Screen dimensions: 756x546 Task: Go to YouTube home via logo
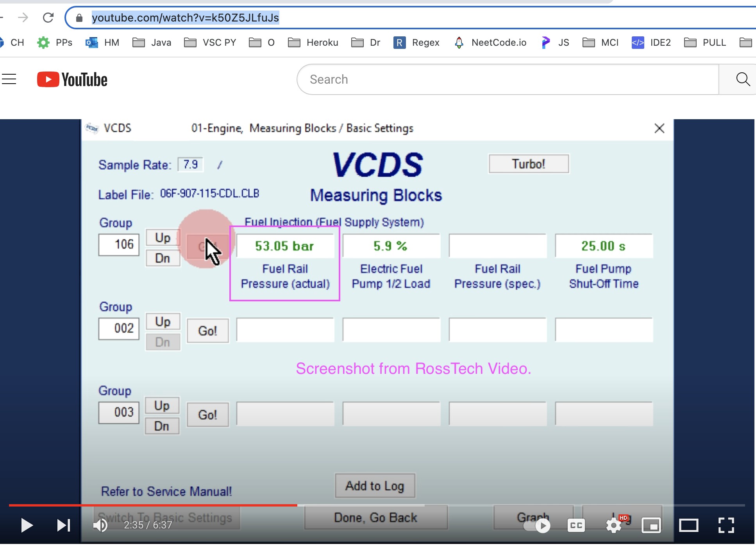pos(72,79)
